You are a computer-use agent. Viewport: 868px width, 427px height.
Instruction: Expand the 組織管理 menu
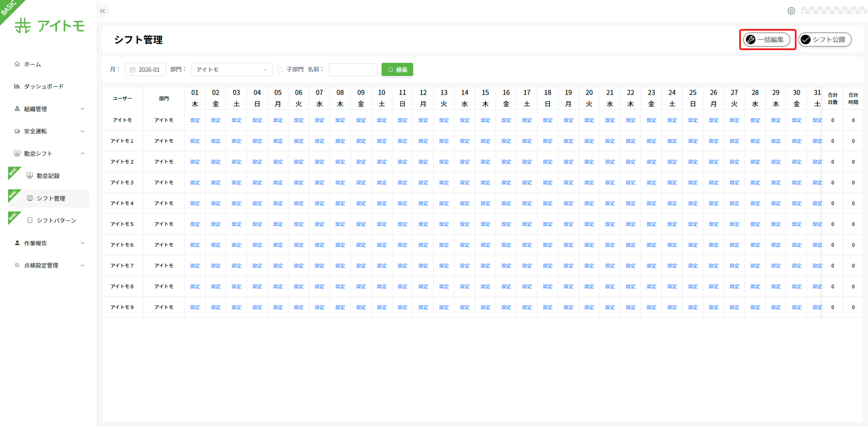point(49,109)
